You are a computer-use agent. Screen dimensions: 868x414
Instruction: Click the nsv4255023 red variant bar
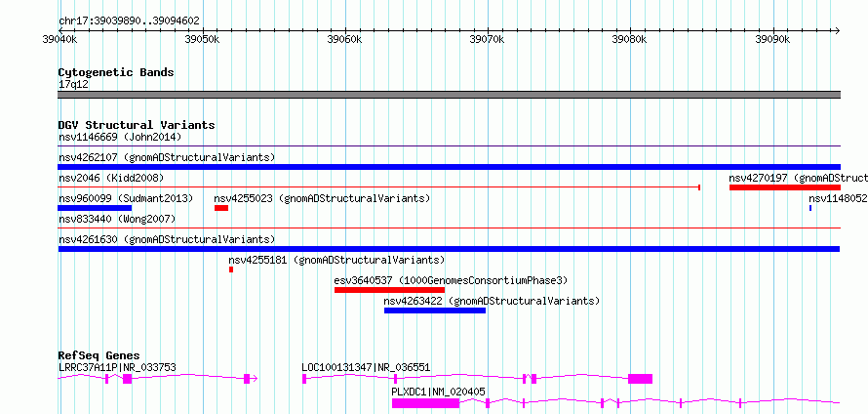[221, 208]
